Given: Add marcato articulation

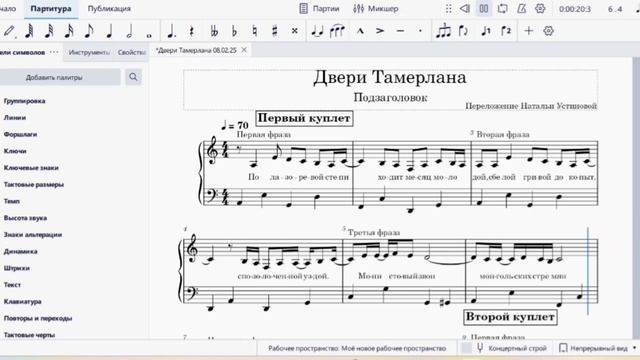Looking at the screenshot, I should tap(360, 31).
